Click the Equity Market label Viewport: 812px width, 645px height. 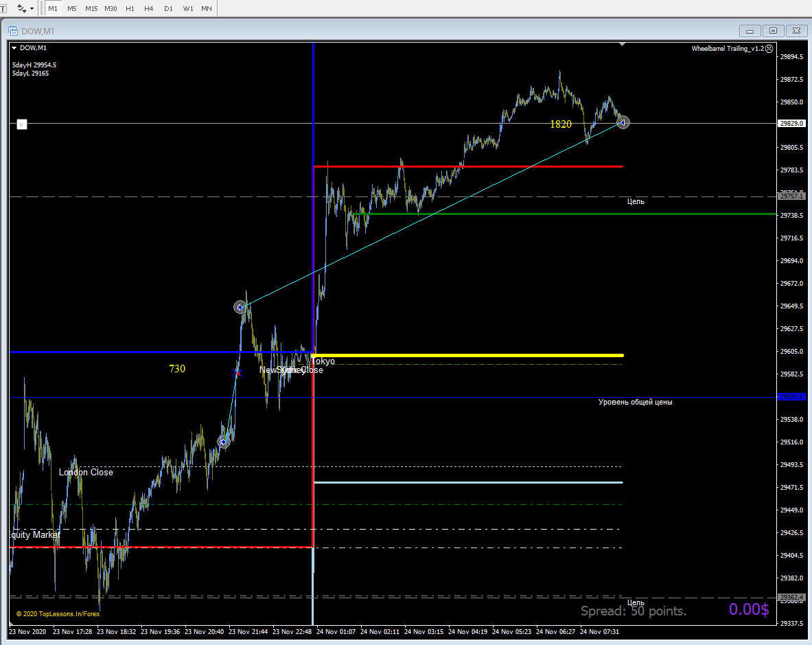(x=35, y=534)
